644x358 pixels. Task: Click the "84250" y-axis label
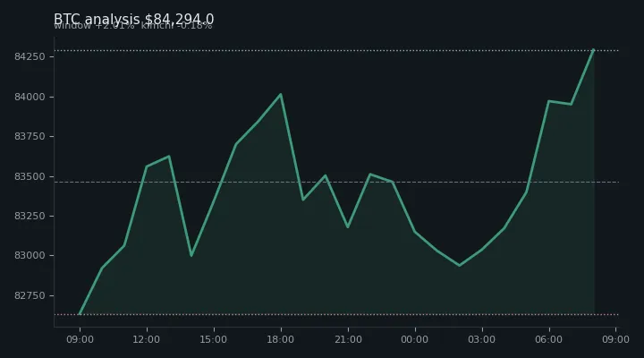click(x=30, y=56)
